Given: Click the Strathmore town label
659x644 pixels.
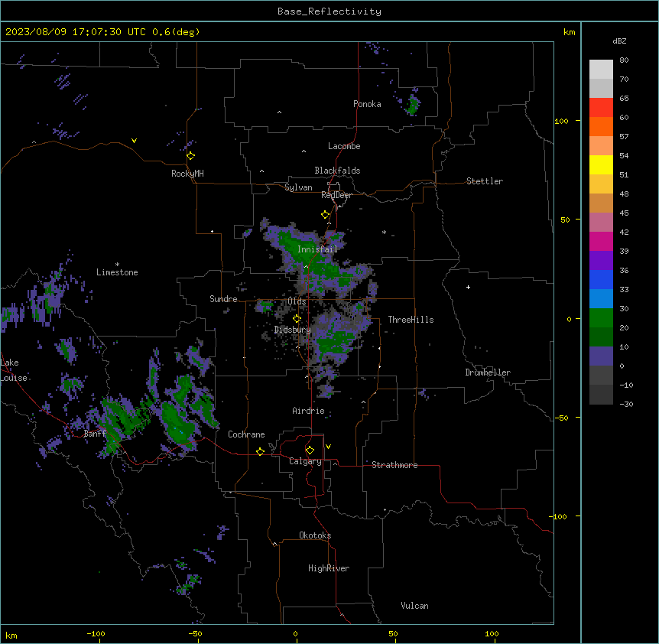Looking at the screenshot, I should click(x=394, y=465).
